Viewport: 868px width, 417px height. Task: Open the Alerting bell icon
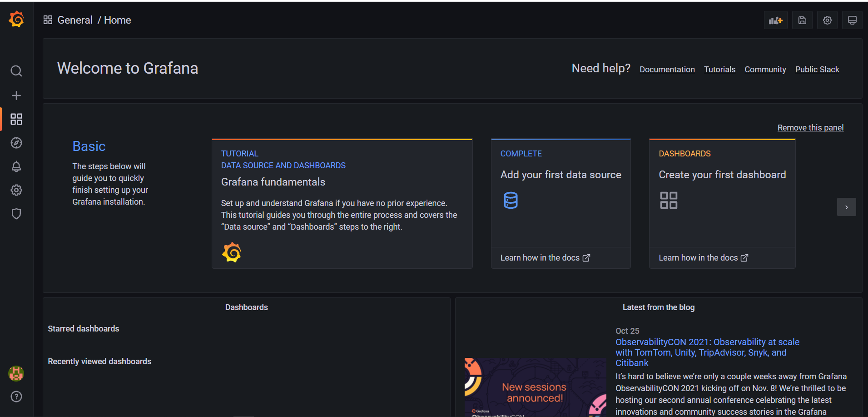16,166
